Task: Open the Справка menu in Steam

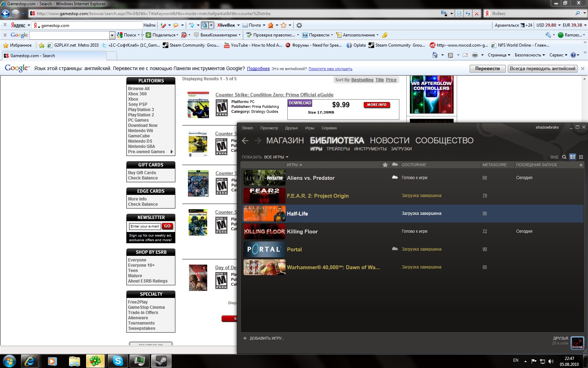Action: (x=329, y=128)
